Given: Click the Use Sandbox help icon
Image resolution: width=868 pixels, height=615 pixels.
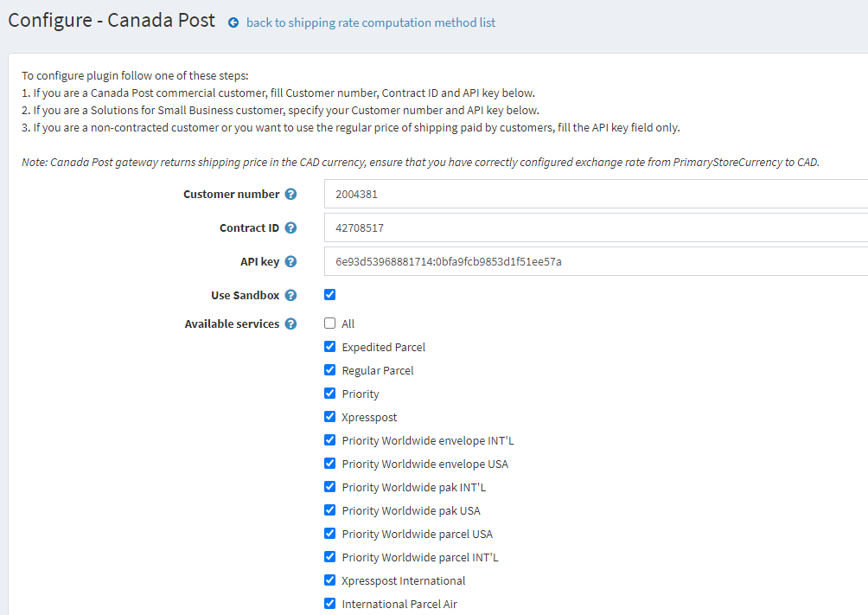Looking at the screenshot, I should tap(290, 295).
